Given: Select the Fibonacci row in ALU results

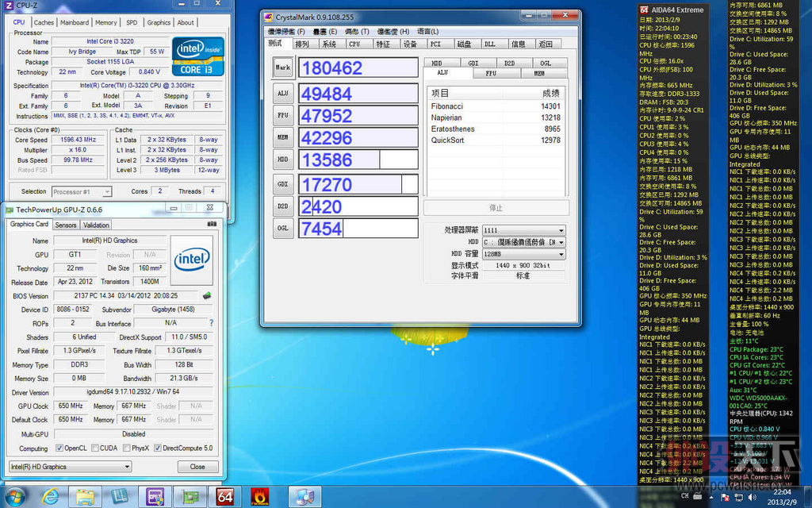Looking at the screenshot, I should 496,106.
